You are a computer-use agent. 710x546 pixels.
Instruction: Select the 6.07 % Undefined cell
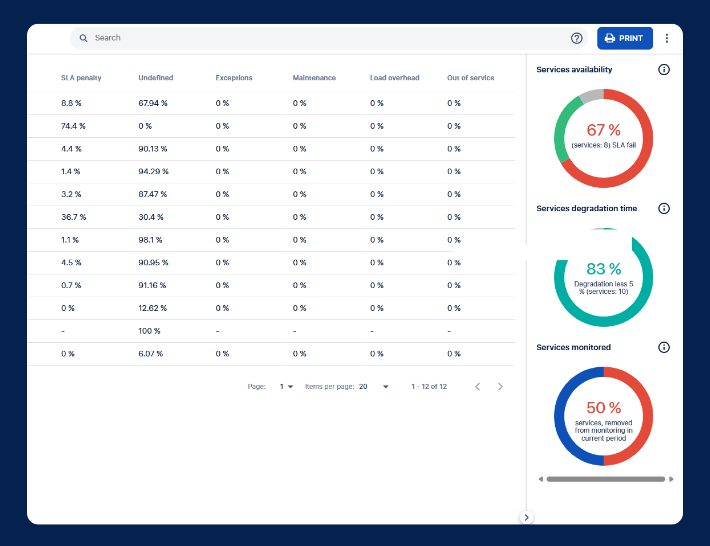click(x=151, y=354)
